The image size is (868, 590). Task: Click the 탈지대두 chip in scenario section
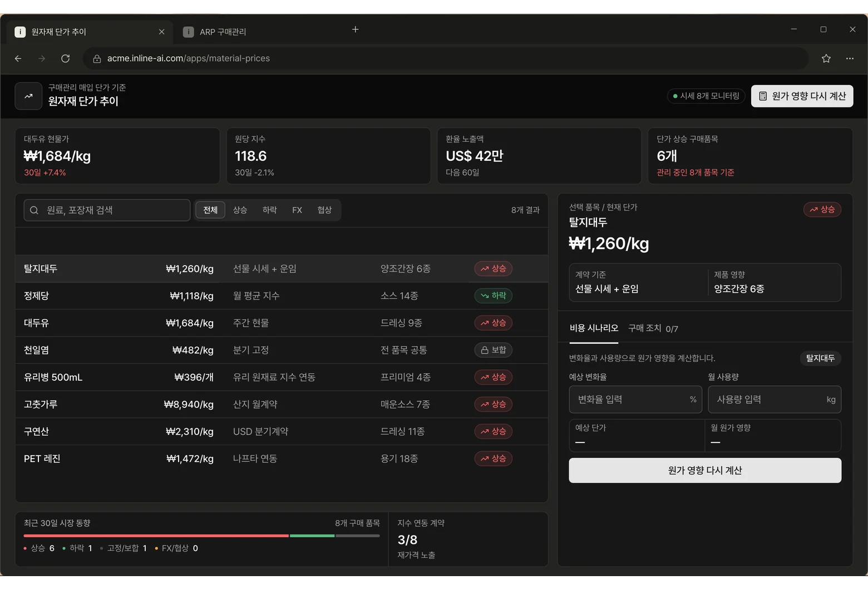click(821, 358)
